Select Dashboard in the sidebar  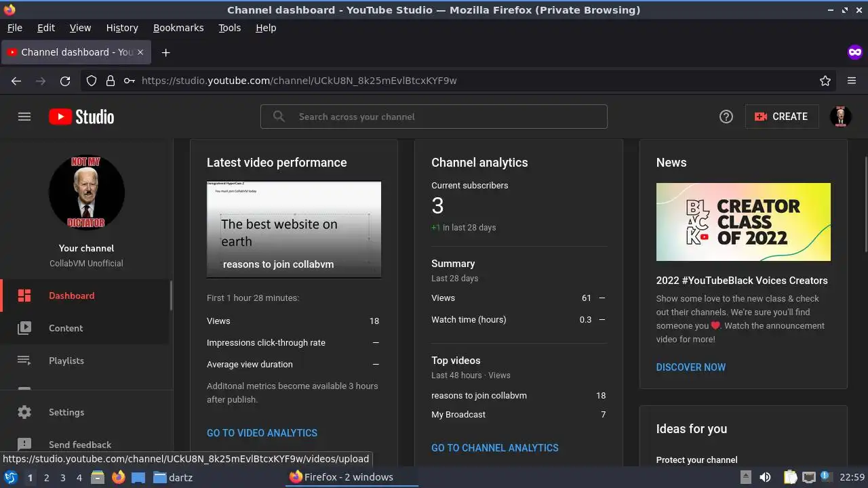point(85,296)
